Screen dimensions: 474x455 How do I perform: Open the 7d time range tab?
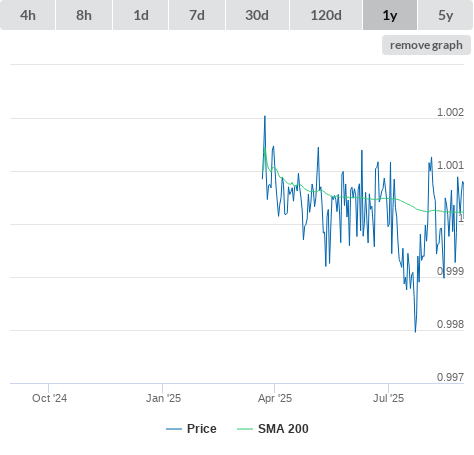click(x=197, y=15)
